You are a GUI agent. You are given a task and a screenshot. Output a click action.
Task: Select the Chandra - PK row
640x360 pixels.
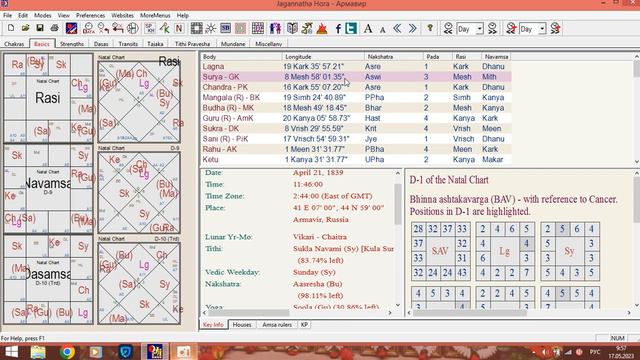click(x=356, y=87)
